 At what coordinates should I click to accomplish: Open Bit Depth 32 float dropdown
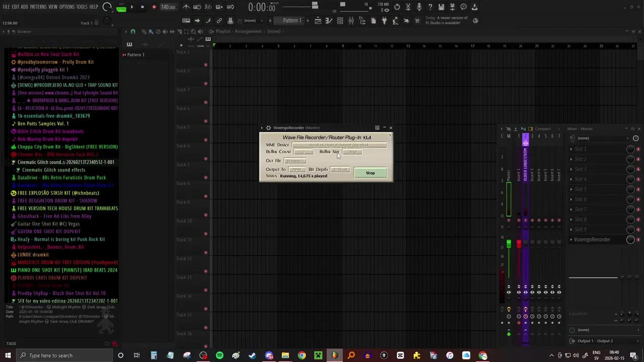click(340, 169)
